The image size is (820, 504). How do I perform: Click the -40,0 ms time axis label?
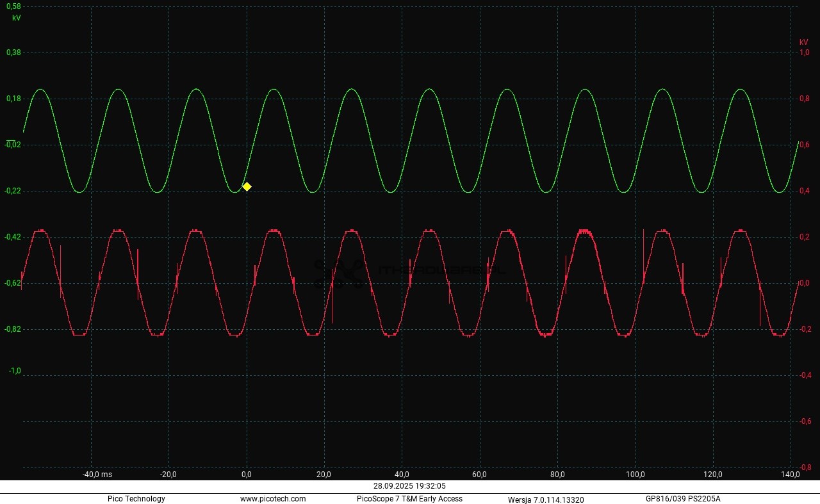[97, 475]
